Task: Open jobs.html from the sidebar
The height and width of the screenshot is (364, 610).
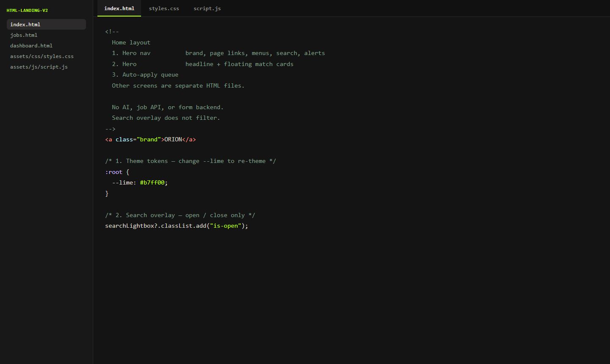Action: (x=46, y=35)
